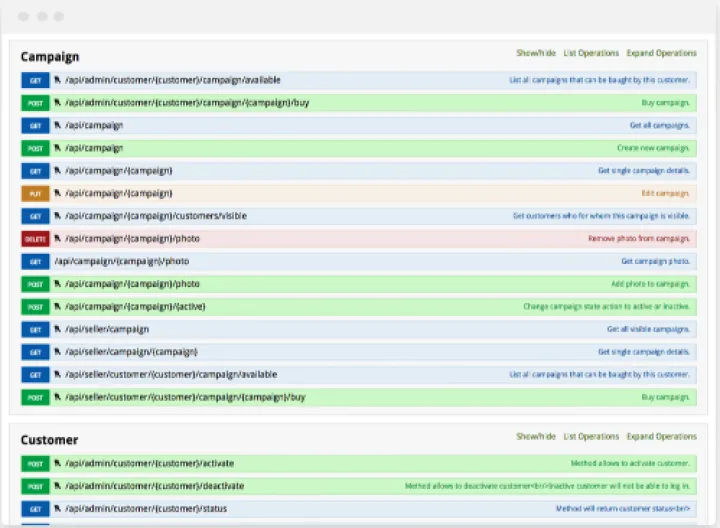Click the auth icon on customer deactivate row
The width and height of the screenshot is (720, 528).
[57, 486]
